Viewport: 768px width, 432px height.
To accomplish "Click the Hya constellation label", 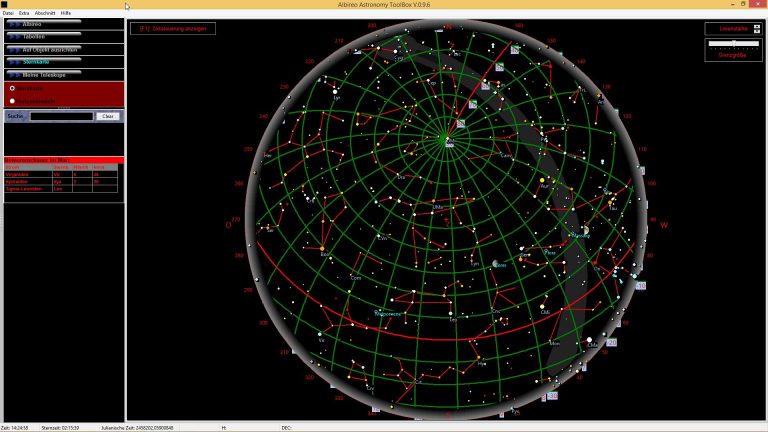I will pos(482,364).
